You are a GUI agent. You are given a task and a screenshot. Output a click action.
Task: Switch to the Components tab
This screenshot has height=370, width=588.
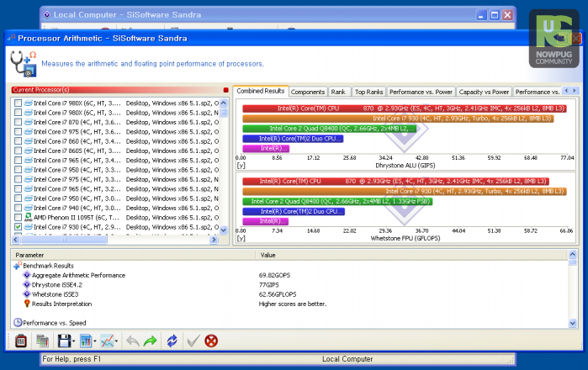[308, 92]
